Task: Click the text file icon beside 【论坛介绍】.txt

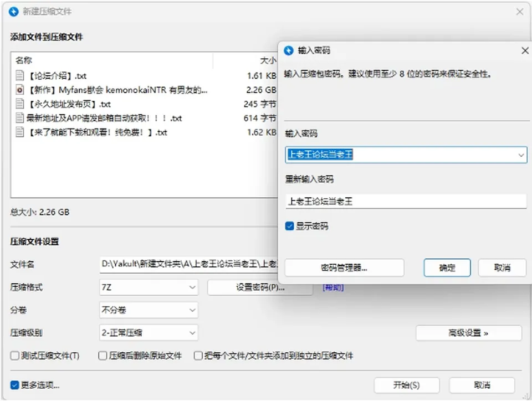Action: pyautogui.click(x=20, y=75)
